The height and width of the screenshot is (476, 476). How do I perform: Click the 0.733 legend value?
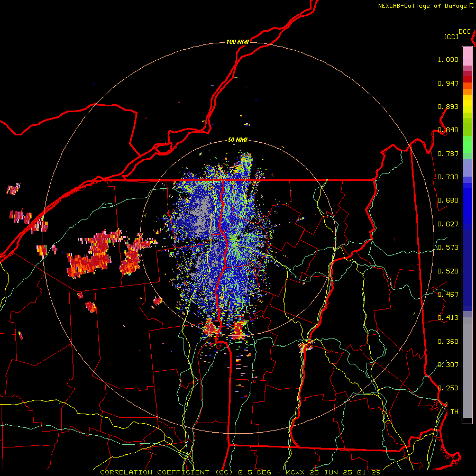pos(448,177)
